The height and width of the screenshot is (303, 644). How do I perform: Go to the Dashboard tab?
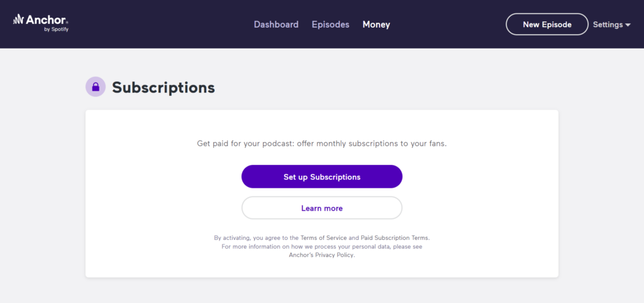[x=276, y=25]
